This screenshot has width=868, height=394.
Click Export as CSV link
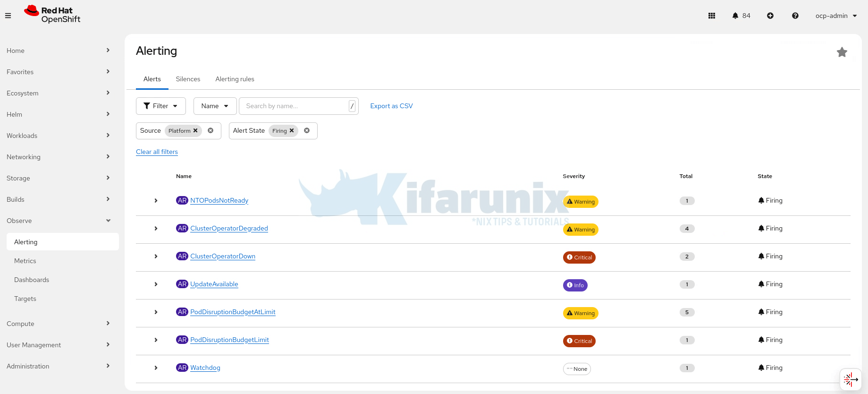pos(391,106)
